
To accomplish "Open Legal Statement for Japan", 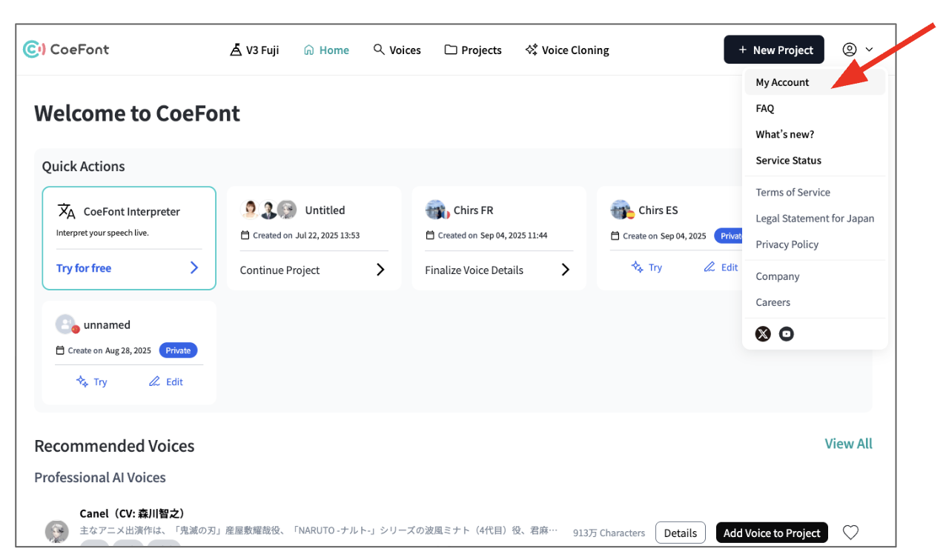I will pos(815,219).
